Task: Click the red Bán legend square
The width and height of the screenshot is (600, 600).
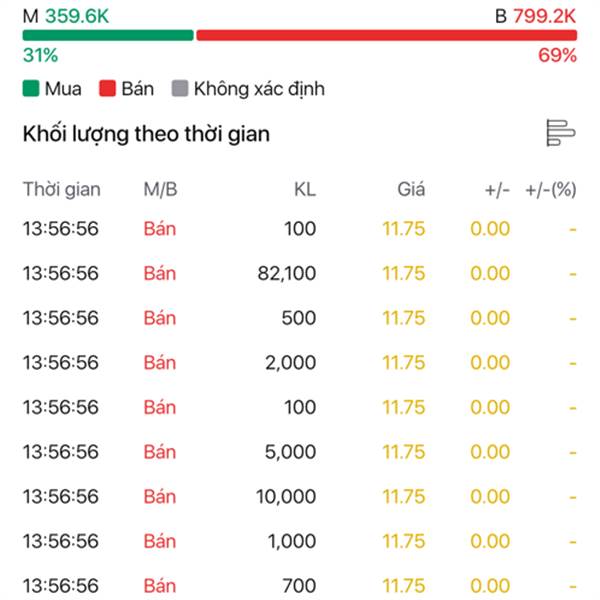Action: [x=107, y=88]
